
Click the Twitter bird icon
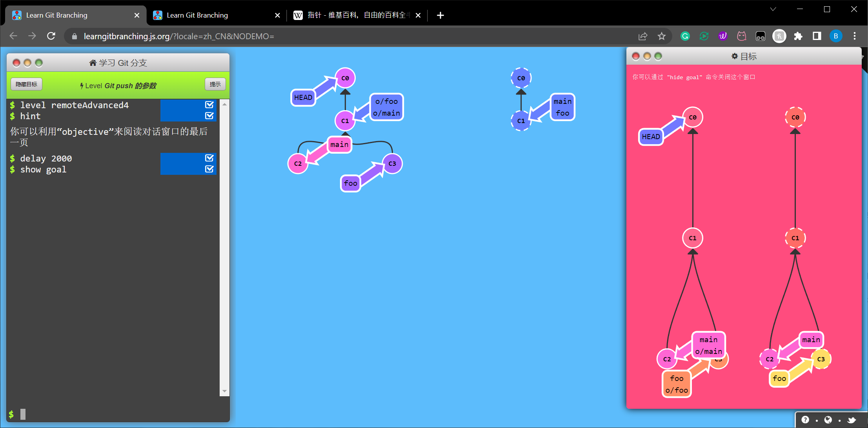[851, 420]
